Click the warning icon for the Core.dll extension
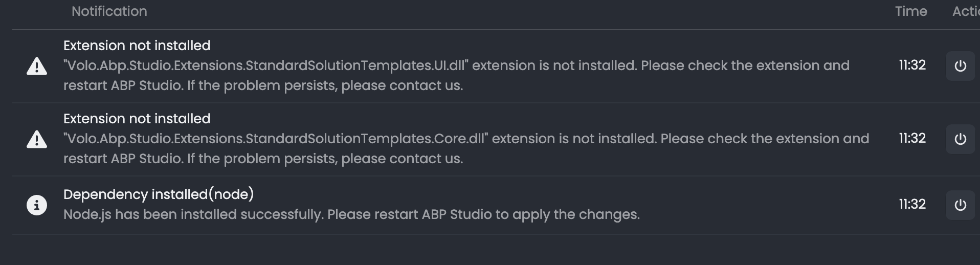The width and height of the screenshot is (980, 265). tap(37, 139)
